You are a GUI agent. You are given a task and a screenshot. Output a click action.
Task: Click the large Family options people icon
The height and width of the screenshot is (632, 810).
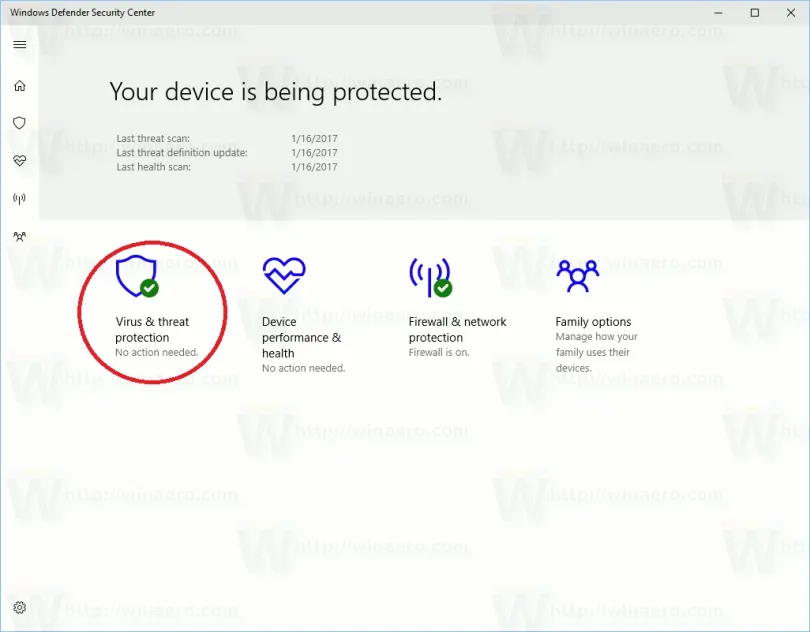(578, 275)
